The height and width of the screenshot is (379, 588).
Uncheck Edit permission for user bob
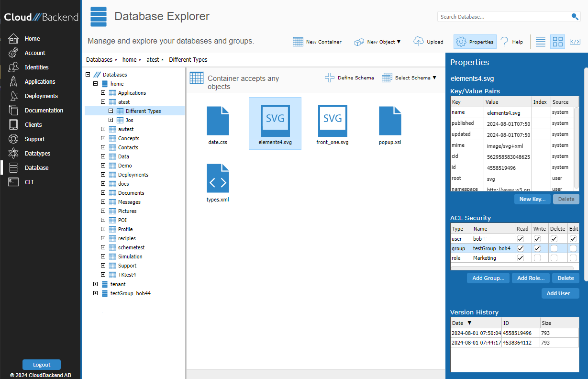573,238
